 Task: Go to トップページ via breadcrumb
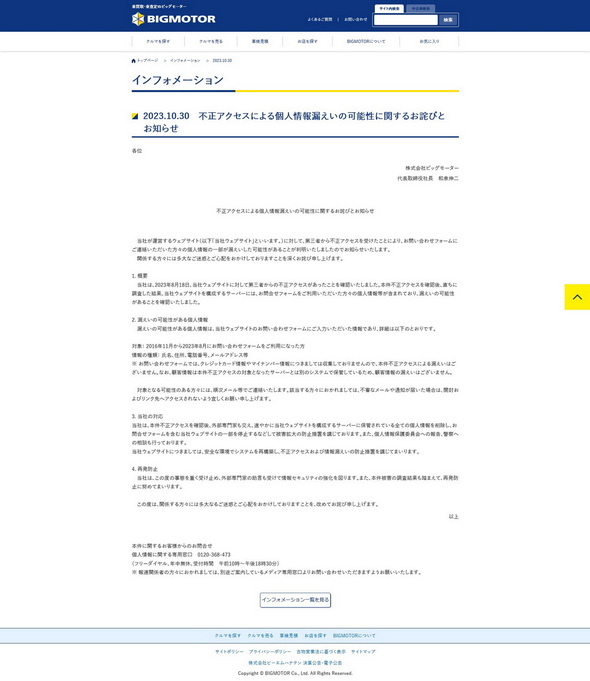tap(148, 61)
